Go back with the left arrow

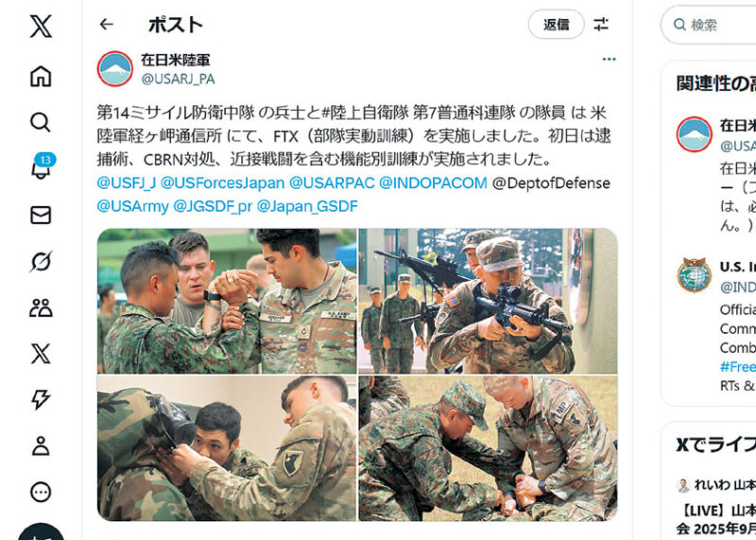coord(107,25)
